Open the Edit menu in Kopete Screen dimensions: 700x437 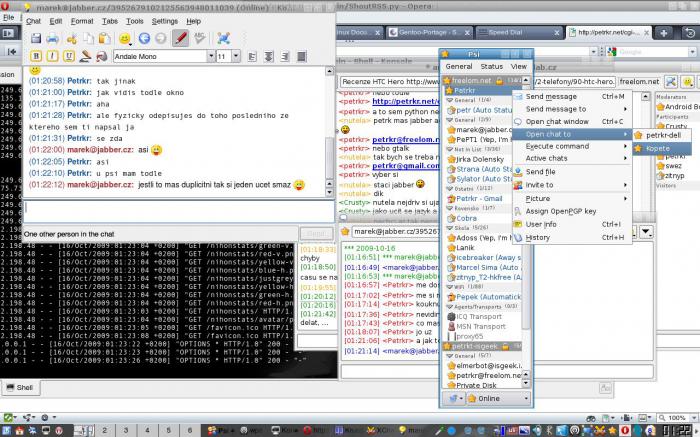point(56,21)
